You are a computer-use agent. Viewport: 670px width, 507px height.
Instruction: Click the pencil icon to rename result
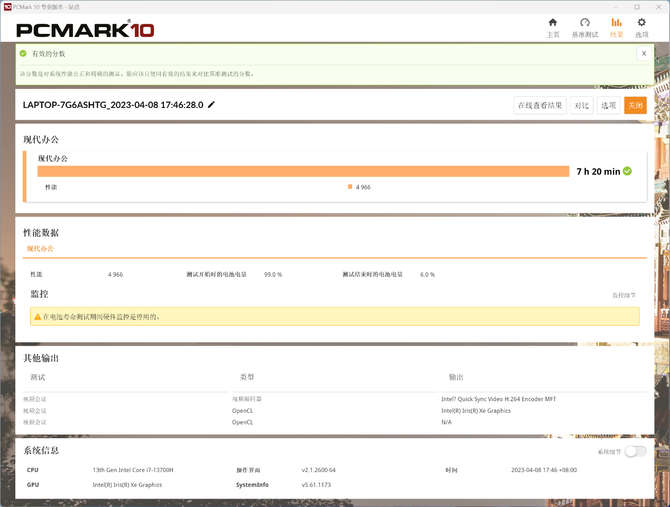(211, 105)
